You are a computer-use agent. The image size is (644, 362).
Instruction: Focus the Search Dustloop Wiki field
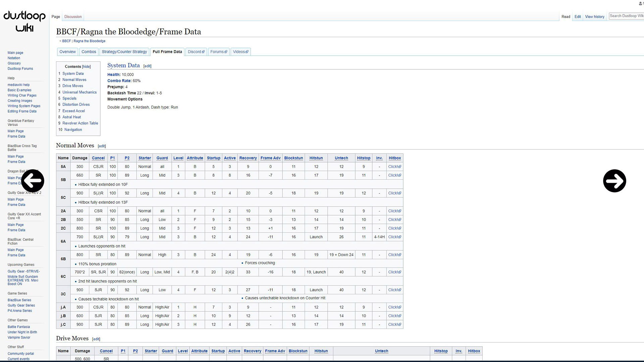click(626, 16)
